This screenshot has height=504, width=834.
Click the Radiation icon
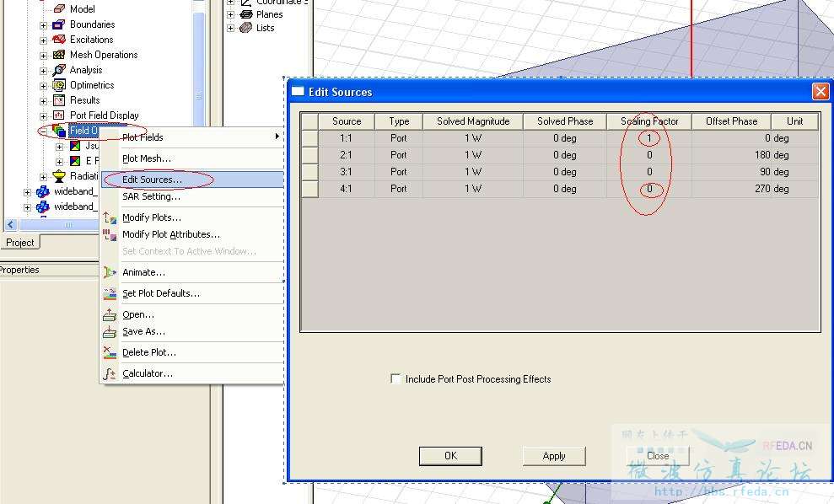coord(59,176)
